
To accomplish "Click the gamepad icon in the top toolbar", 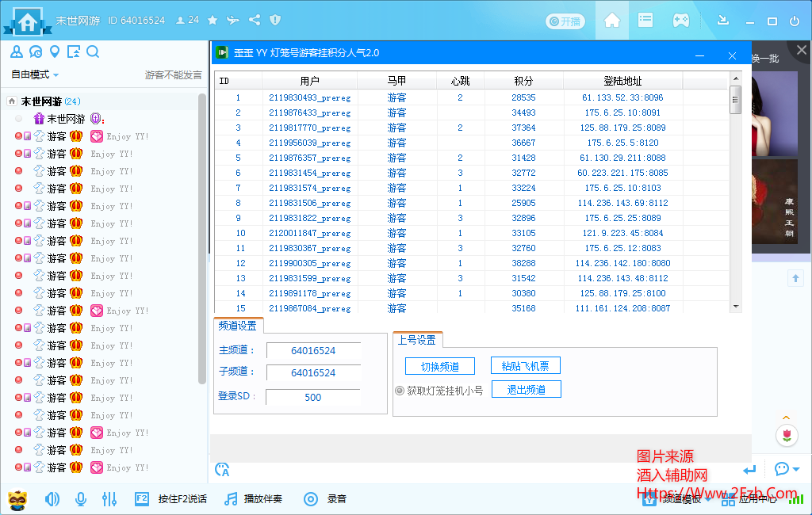I will click(680, 21).
